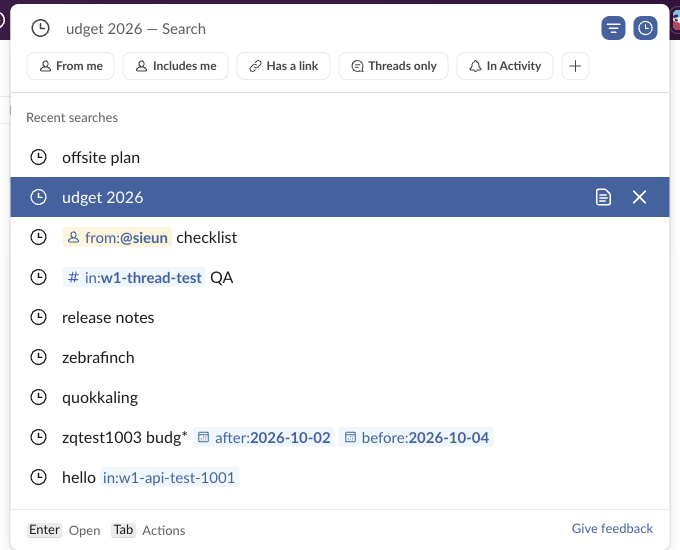Viewport: 680px width, 550px height.
Task: Toggle the filter icon button at top right
Action: click(613, 28)
